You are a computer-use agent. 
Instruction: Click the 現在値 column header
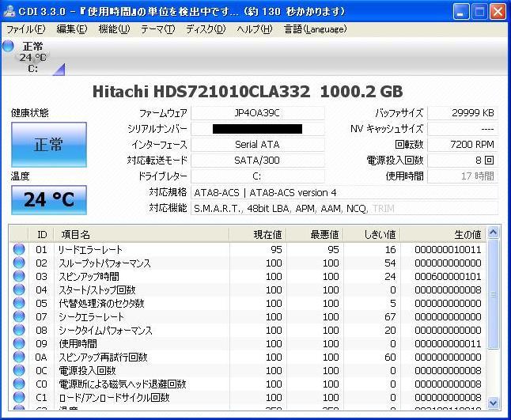coord(258,234)
